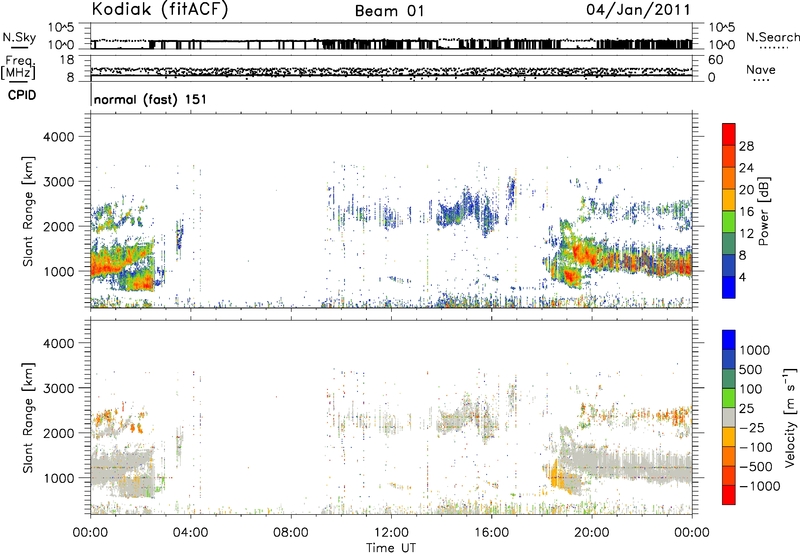Click the "500" label on the Velocity color bar
The image size is (800, 554).
[753, 370]
